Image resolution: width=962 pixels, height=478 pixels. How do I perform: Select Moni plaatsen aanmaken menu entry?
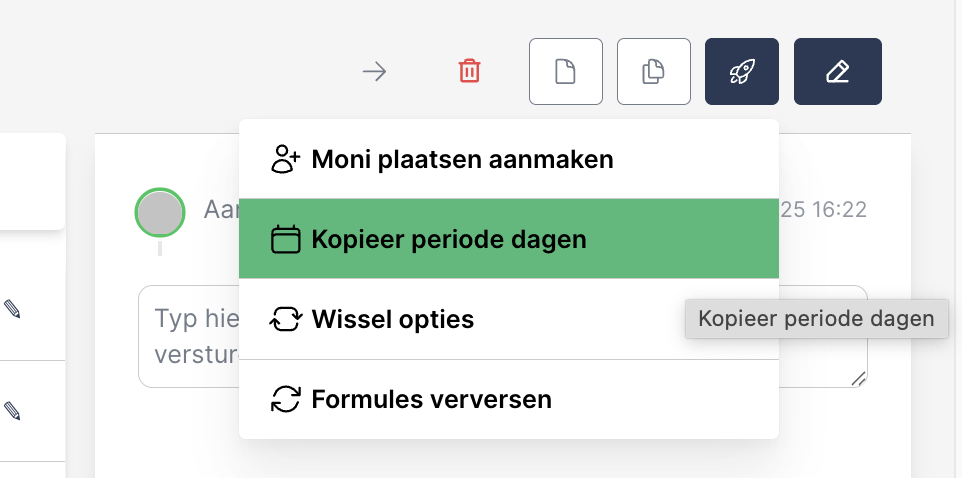coord(462,159)
